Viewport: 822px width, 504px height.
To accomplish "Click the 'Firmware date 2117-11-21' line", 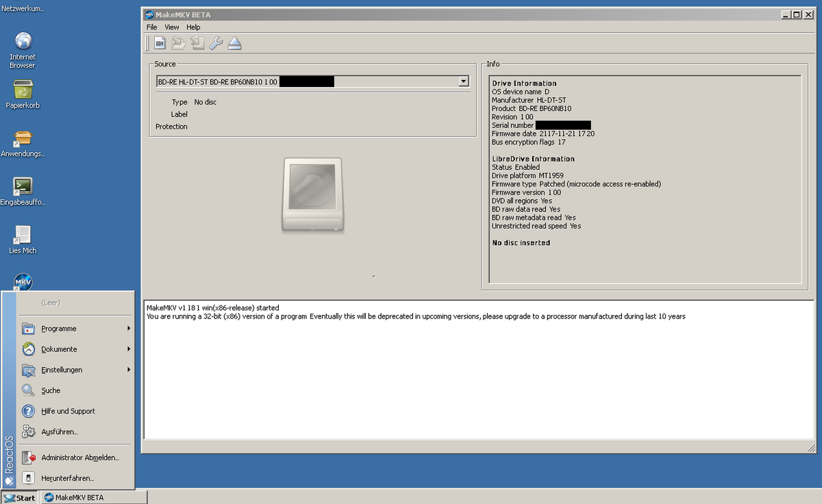I will click(x=543, y=134).
